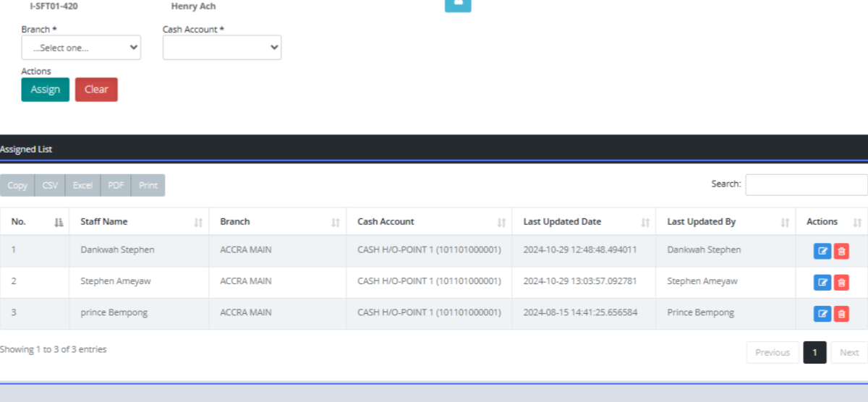The image size is (868, 402).
Task: Sort by the No. column sort icon
Action: [x=59, y=222]
